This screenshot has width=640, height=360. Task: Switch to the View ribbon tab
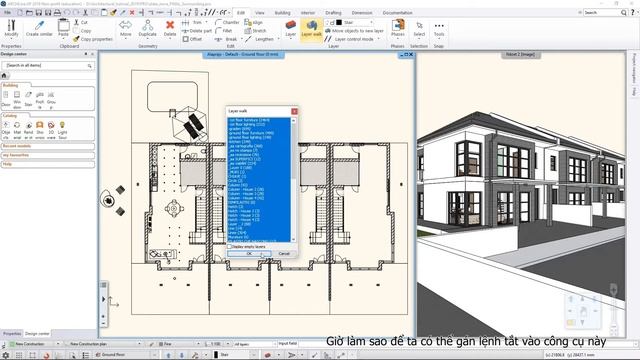(260, 13)
